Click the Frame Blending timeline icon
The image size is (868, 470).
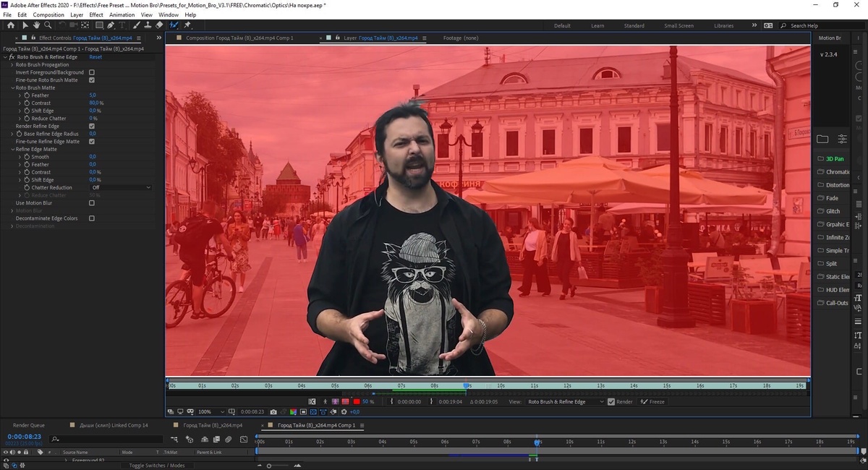click(216, 439)
